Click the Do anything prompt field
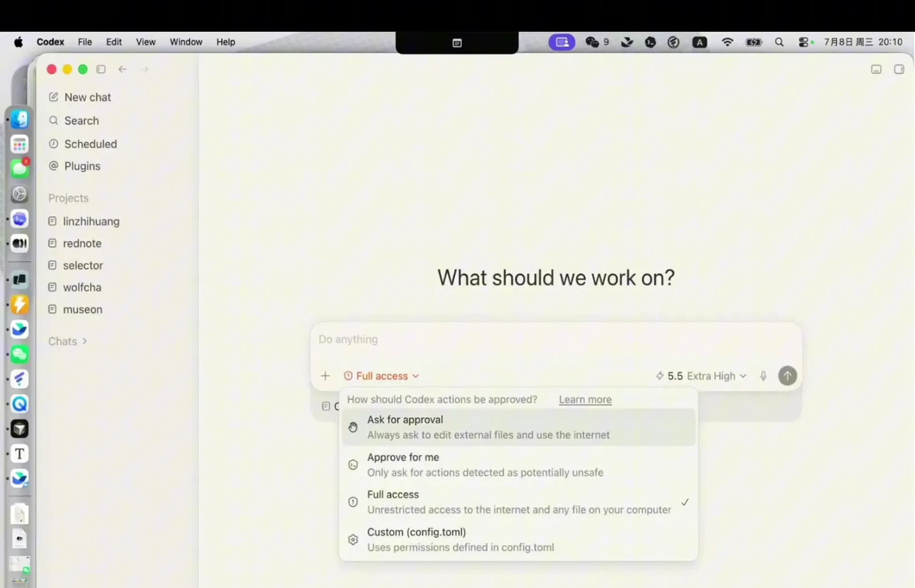Viewport: 915px width, 588px height. click(x=556, y=340)
